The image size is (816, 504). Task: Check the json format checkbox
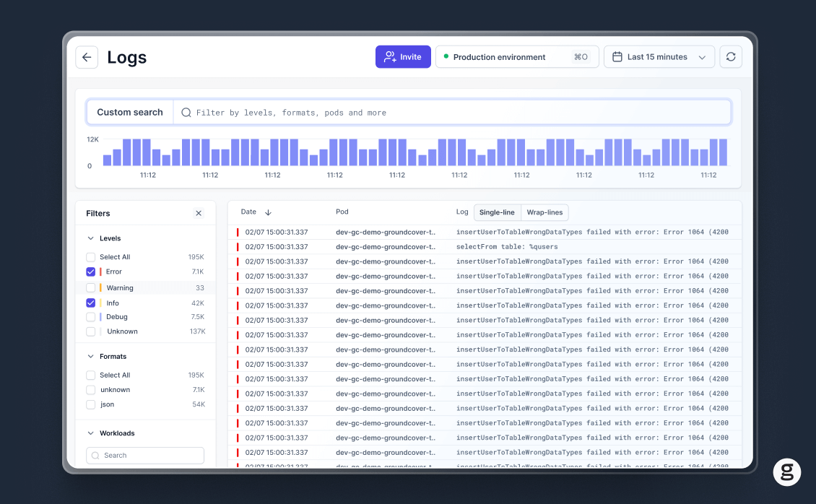[90, 404]
